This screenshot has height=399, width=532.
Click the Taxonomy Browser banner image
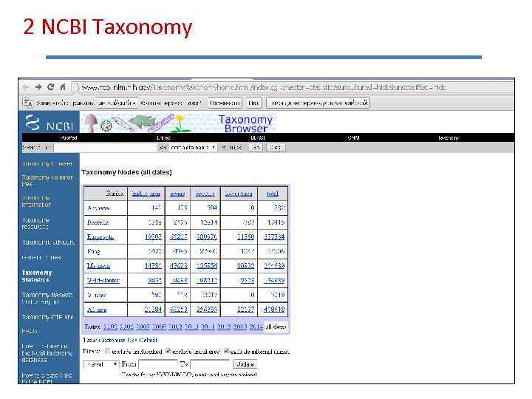179,123
